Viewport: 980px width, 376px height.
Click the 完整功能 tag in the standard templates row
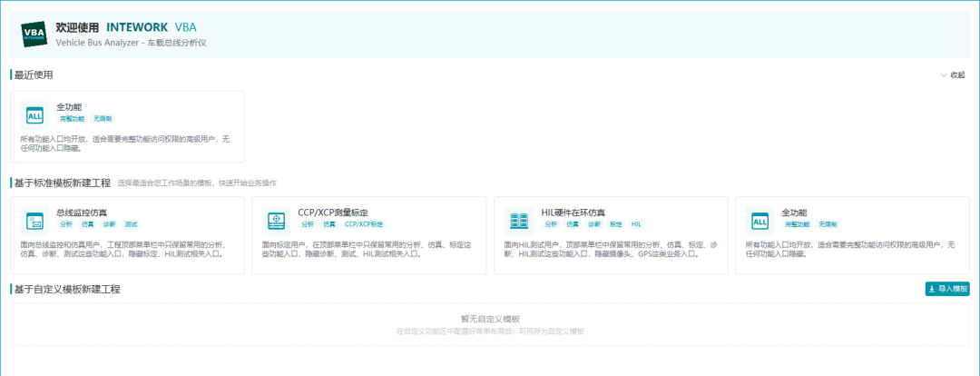click(x=798, y=224)
